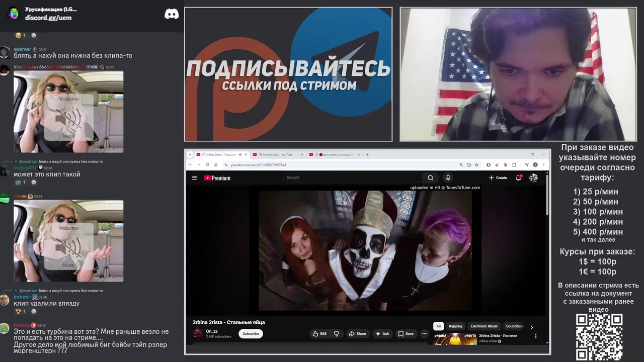Click assdriver username in chat
644x362 pixels.
[22, 49]
